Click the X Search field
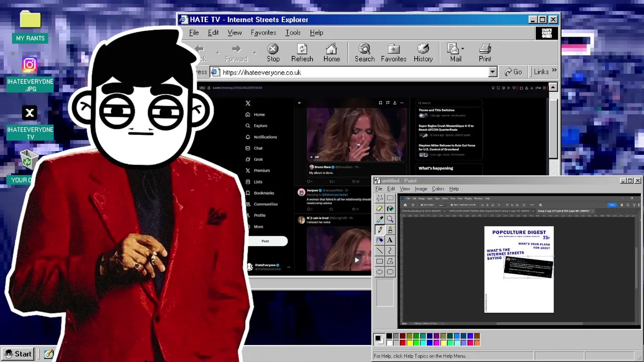This screenshot has width=644, height=362. 449,103
